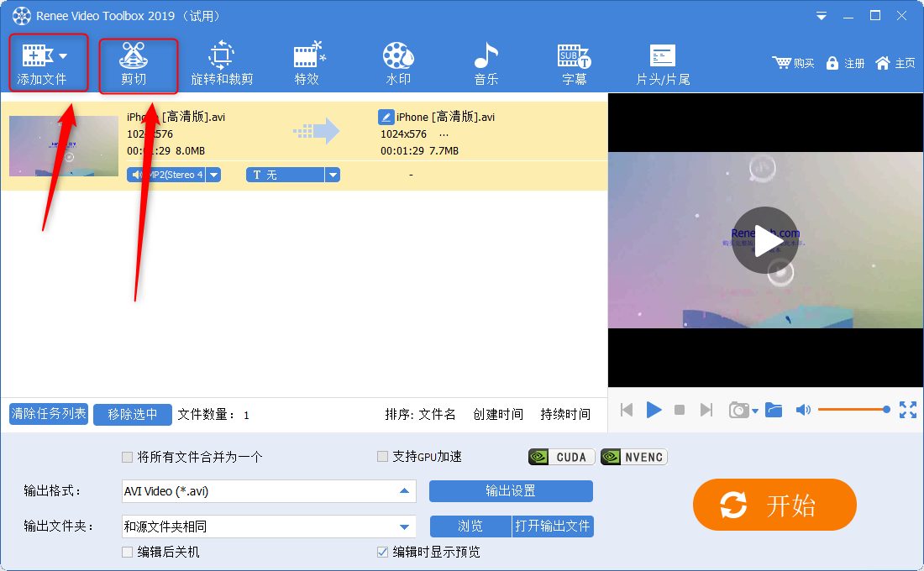The height and width of the screenshot is (571, 924).
Task: Click 打开输出文件 open output button
Action: pyautogui.click(x=553, y=526)
